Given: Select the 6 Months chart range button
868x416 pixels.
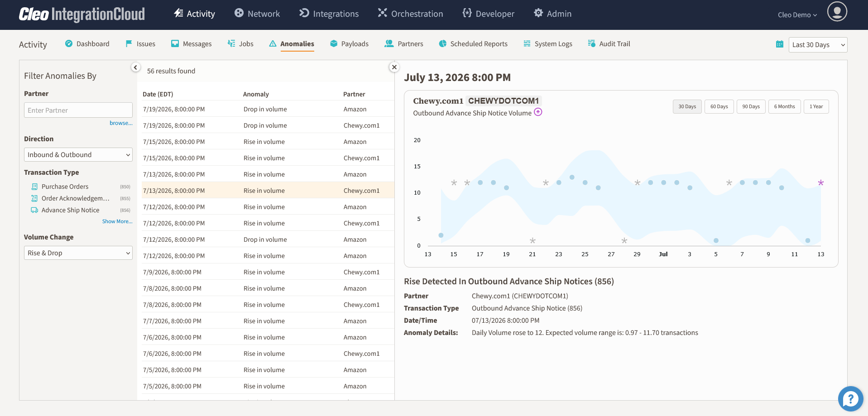Looking at the screenshot, I should point(784,107).
